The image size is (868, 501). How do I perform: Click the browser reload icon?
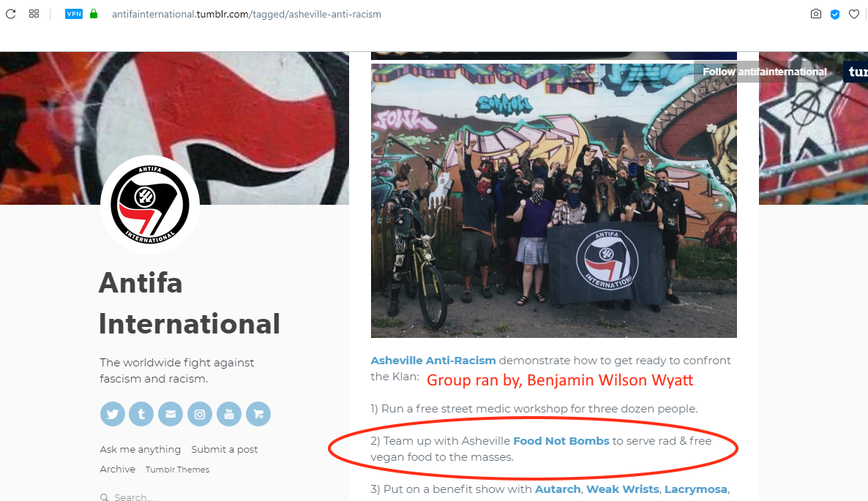click(x=10, y=14)
